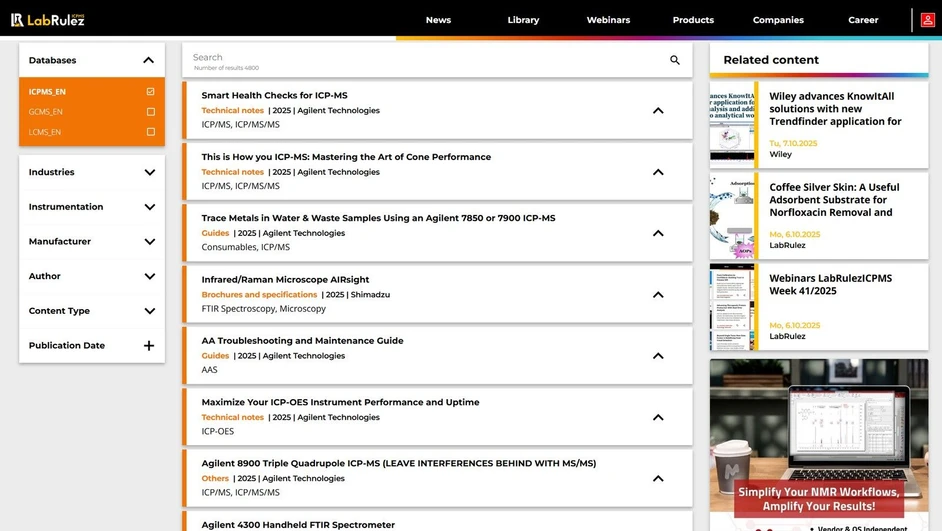Expand Publication Date with plus icon
Screen dimensions: 942x531
pyautogui.click(x=149, y=345)
